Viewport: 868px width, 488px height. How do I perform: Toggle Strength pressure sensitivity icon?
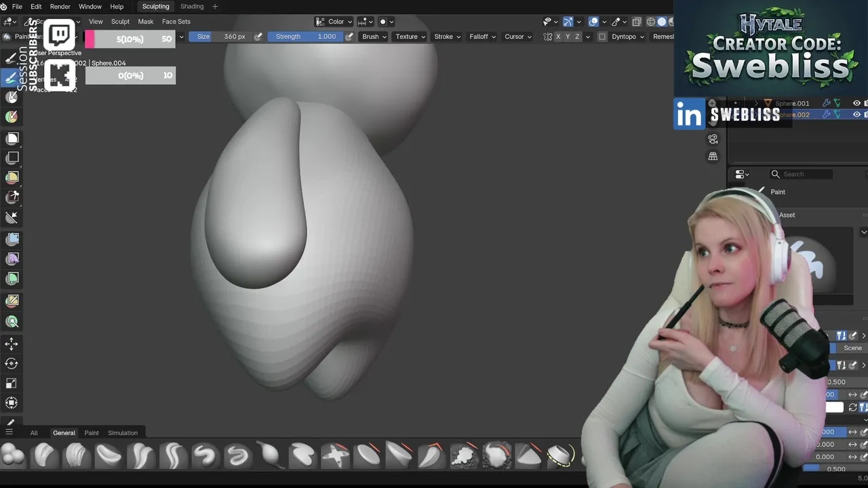349,37
